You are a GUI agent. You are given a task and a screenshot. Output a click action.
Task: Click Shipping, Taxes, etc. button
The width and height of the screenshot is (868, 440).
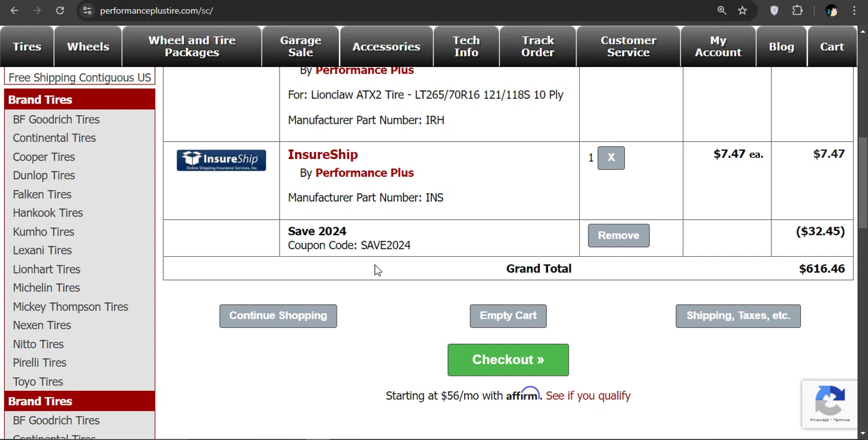pyautogui.click(x=738, y=316)
